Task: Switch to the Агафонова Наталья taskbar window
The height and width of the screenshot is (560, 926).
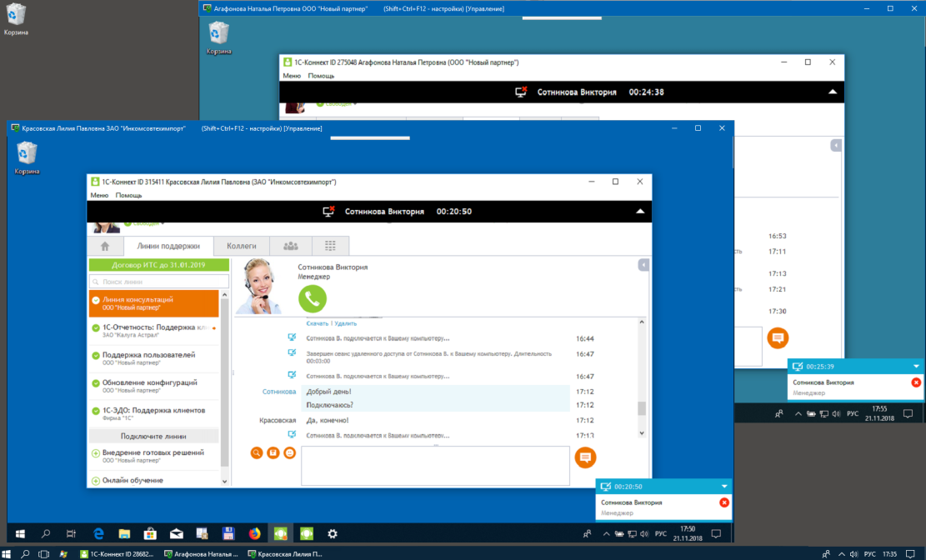Action: point(202,554)
